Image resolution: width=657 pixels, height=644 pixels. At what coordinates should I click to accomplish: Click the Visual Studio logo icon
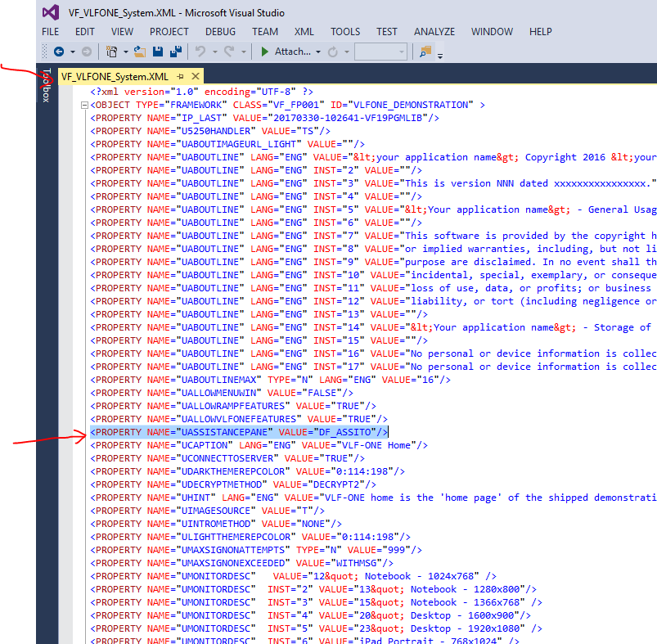pos(51,12)
